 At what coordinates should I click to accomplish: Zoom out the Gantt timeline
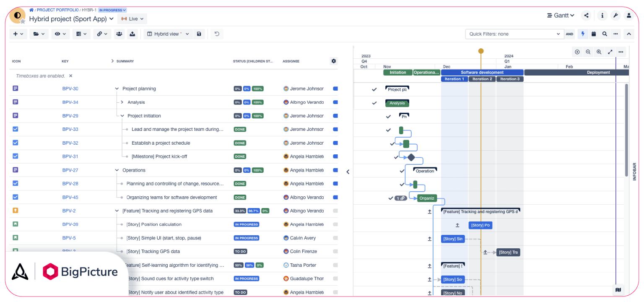588,52
